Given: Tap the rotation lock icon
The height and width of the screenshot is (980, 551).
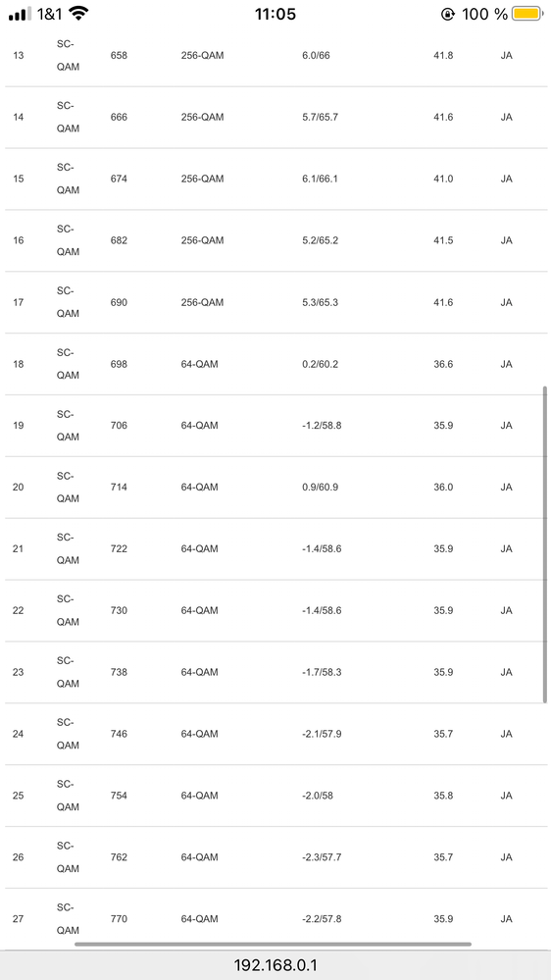Looking at the screenshot, I should pos(447,14).
